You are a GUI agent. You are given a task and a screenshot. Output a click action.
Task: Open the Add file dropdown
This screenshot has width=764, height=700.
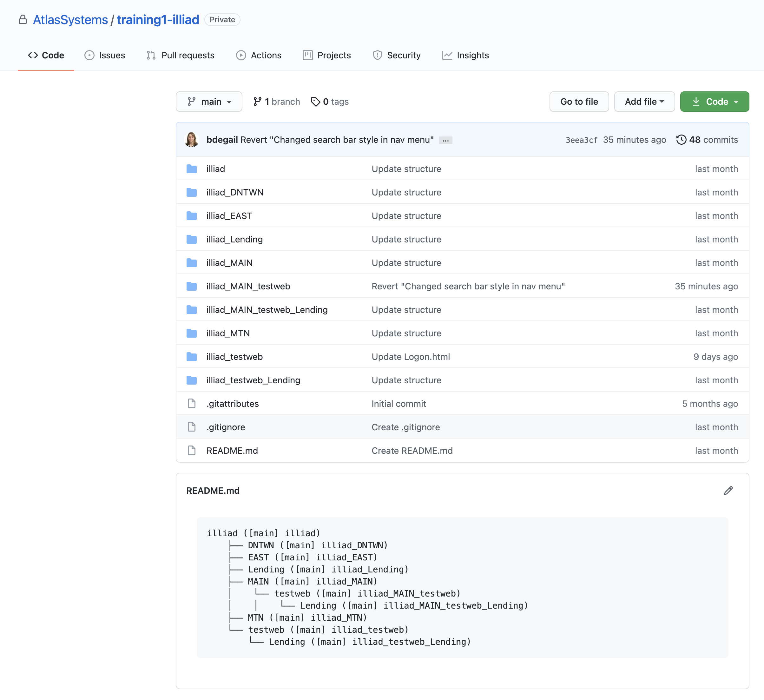pos(644,101)
